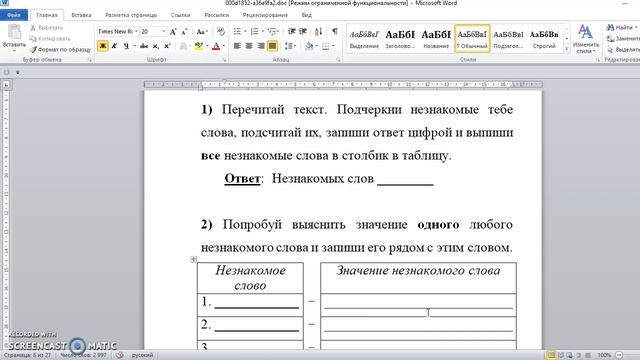Open Изменить стили menu
The height and width of the screenshot is (360, 640).
[x=586, y=38]
